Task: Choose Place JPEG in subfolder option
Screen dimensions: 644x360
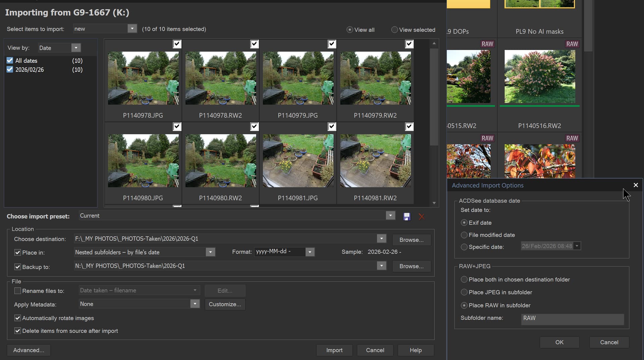Action: click(x=464, y=292)
